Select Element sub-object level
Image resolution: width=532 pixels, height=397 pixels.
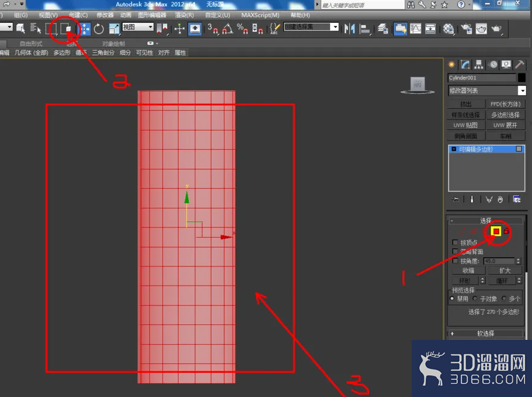coord(507,231)
